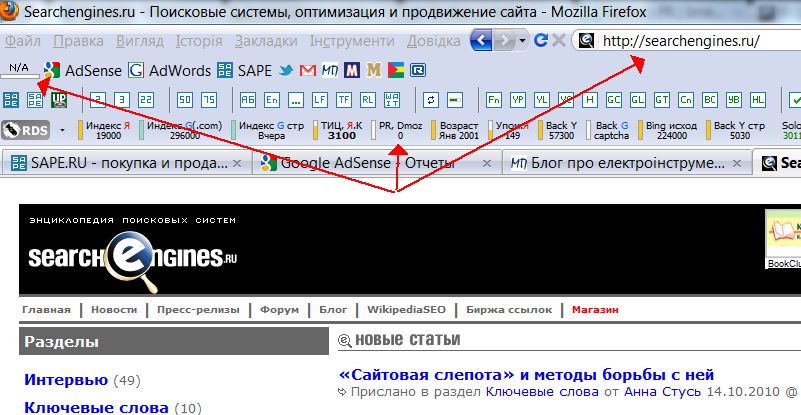This screenshot has height=415, width=801.
Task: Open the Довідка menu
Action: point(434,41)
